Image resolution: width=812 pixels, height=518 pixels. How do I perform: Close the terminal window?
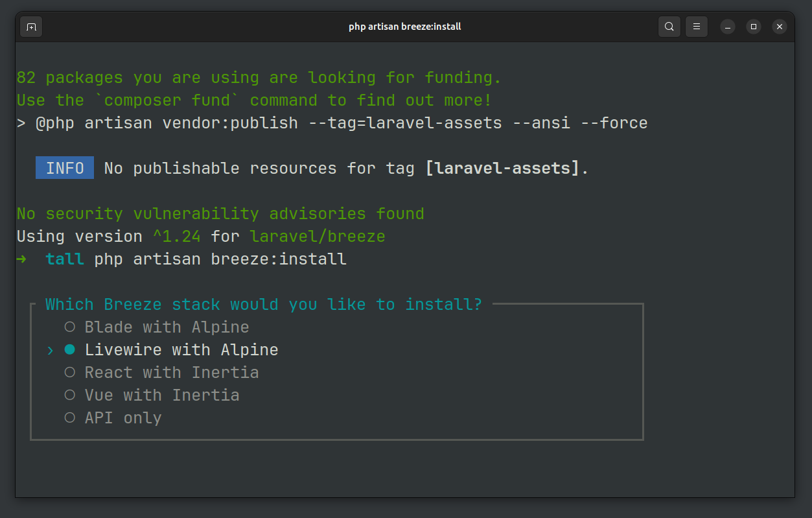780,27
